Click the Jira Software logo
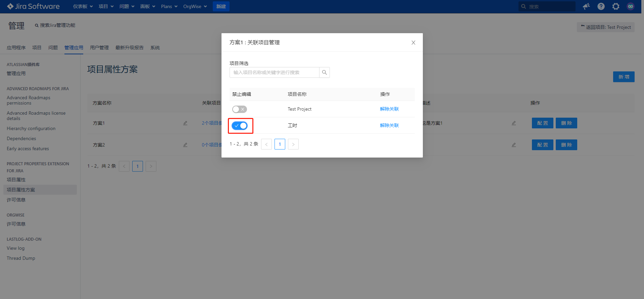Image resolution: width=644 pixels, height=299 pixels. point(33,7)
